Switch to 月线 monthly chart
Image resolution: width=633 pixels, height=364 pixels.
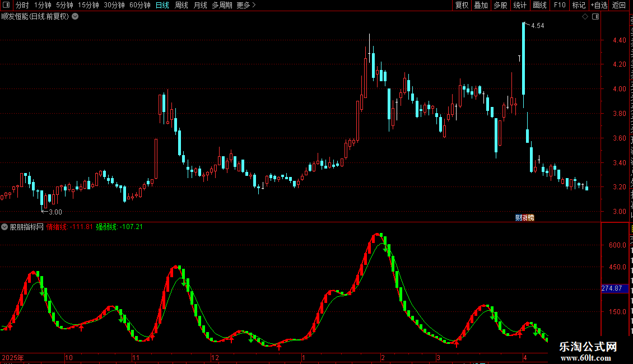tap(200, 5)
